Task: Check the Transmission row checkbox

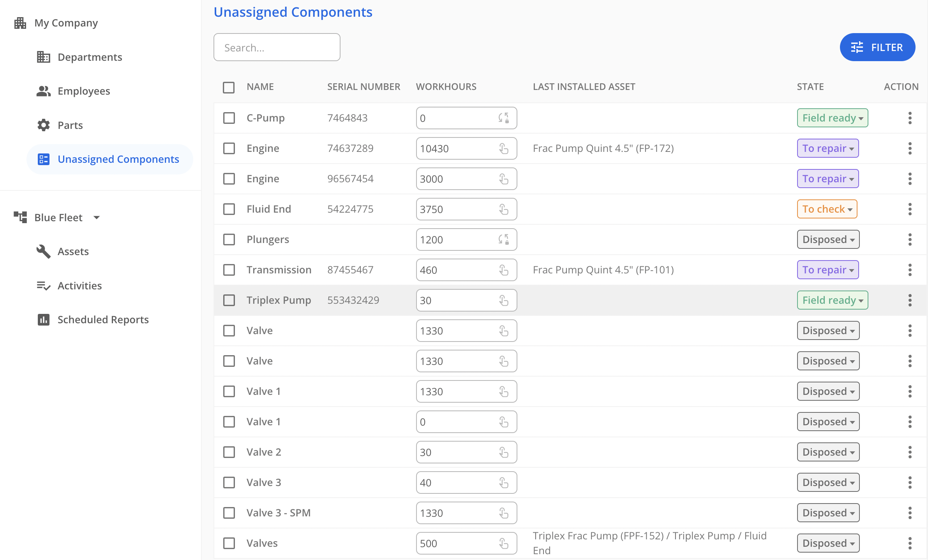Action: [x=229, y=270]
